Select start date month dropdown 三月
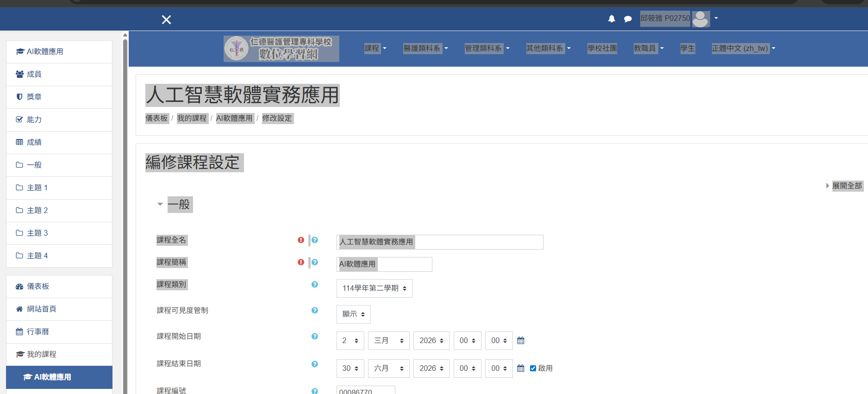868x394 pixels. (389, 341)
